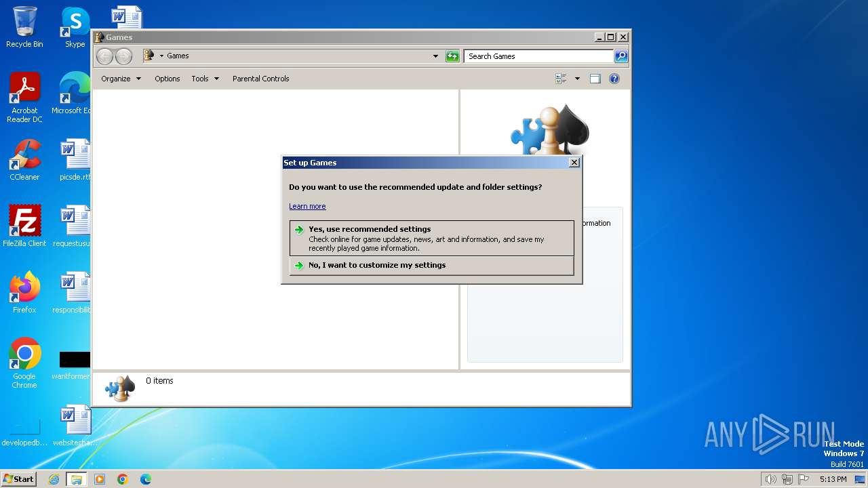Select the wantformer desktop file
Image resolution: width=868 pixels, height=488 pixels.
tap(72, 366)
